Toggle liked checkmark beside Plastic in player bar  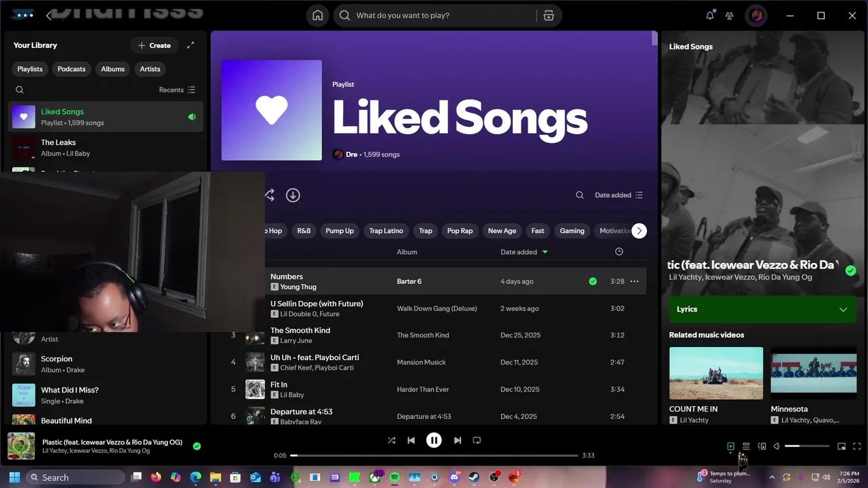(x=197, y=446)
